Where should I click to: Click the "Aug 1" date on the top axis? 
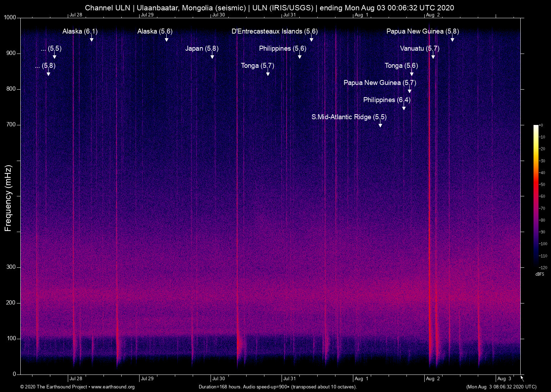(362, 15)
